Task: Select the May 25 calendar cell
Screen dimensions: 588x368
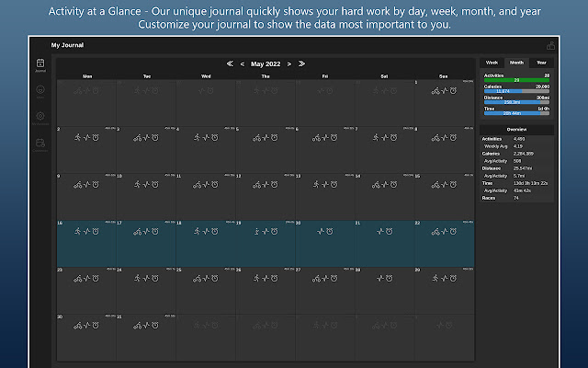Action: 206,290
